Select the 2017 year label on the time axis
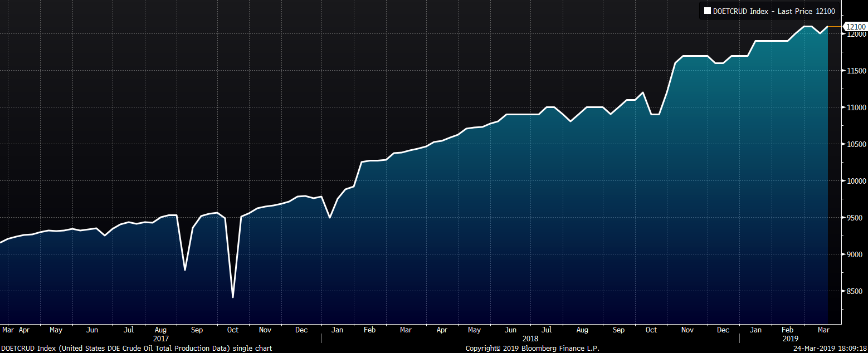868x353 pixels. coord(160,338)
